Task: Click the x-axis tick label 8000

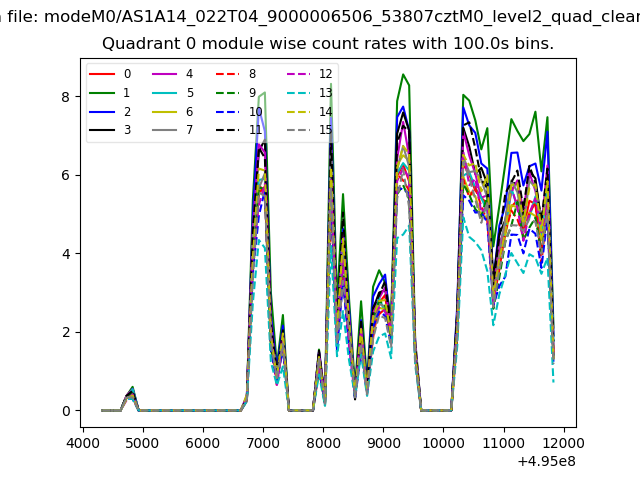Action: point(323,443)
